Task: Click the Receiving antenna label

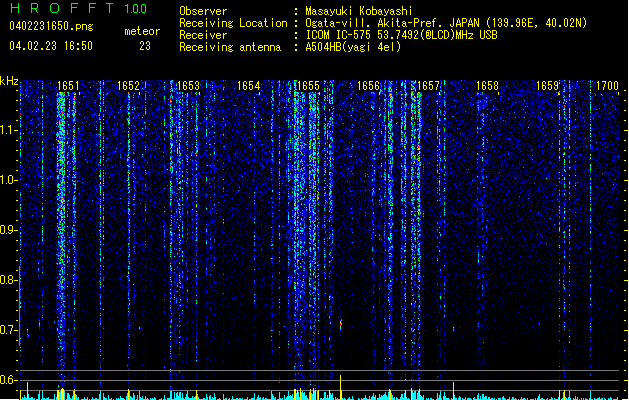Action: click(230, 47)
